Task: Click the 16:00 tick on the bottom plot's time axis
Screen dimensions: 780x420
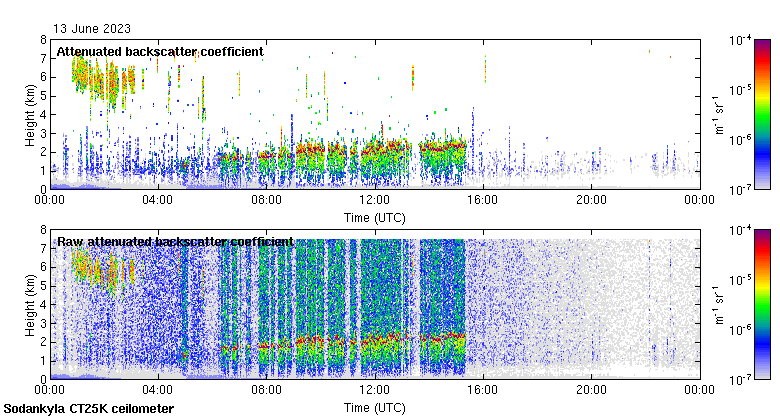Action: pyautogui.click(x=483, y=390)
